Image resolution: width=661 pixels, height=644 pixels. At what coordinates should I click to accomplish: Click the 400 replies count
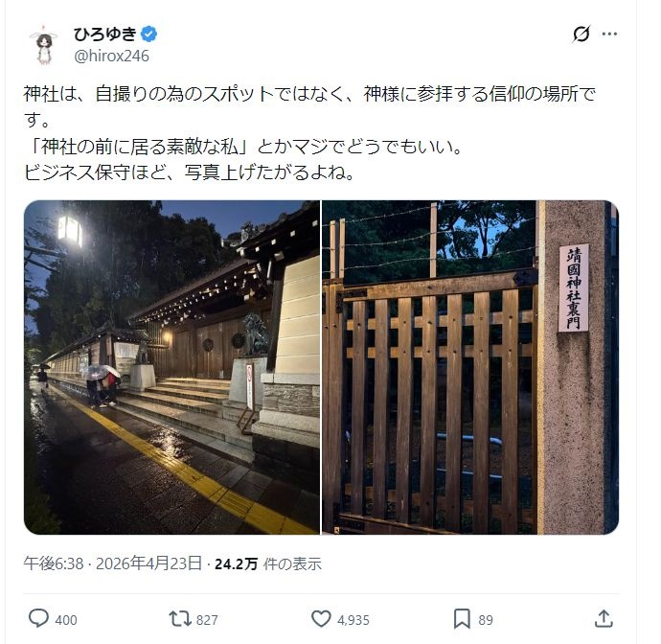(x=66, y=620)
